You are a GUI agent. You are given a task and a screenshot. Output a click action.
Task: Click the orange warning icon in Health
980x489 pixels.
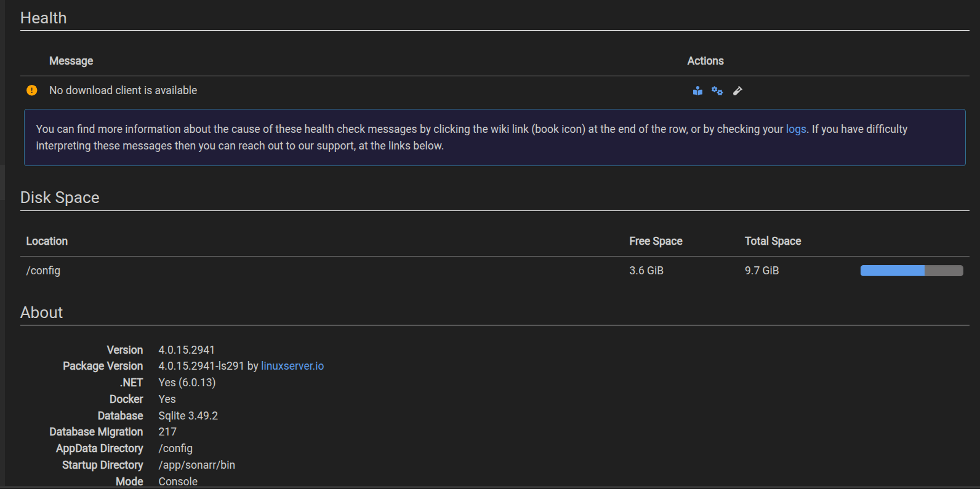(32, 90)
